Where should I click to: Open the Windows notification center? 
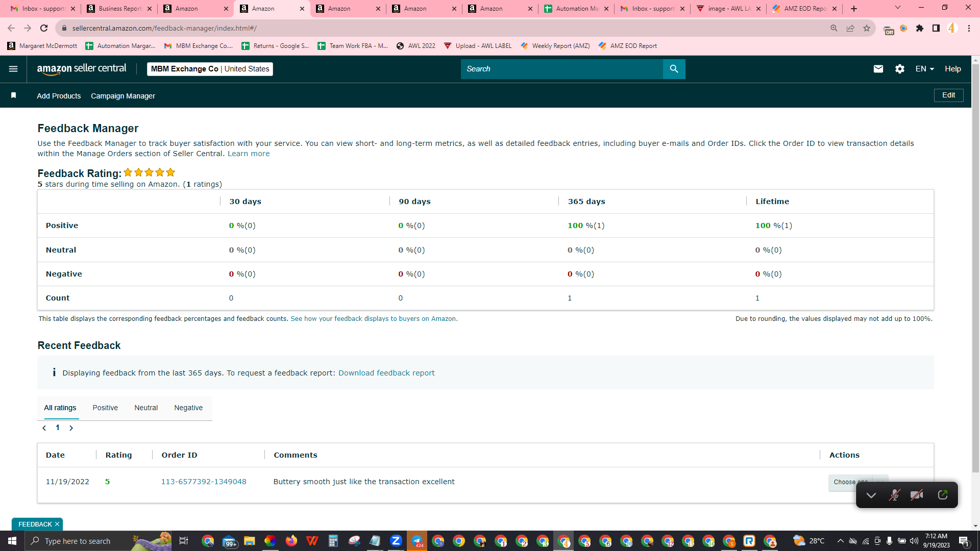tap(964, 541)
